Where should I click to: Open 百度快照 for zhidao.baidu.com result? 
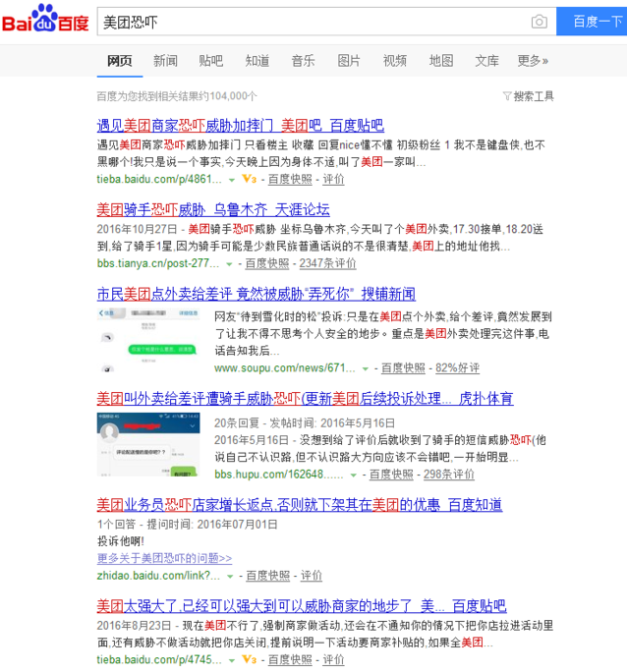[x=268, y=575]
